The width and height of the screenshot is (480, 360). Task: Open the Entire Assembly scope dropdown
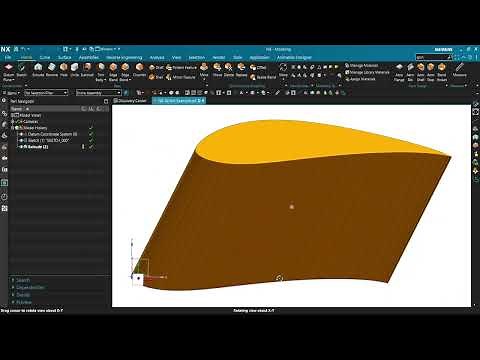[x=98, y=93]
